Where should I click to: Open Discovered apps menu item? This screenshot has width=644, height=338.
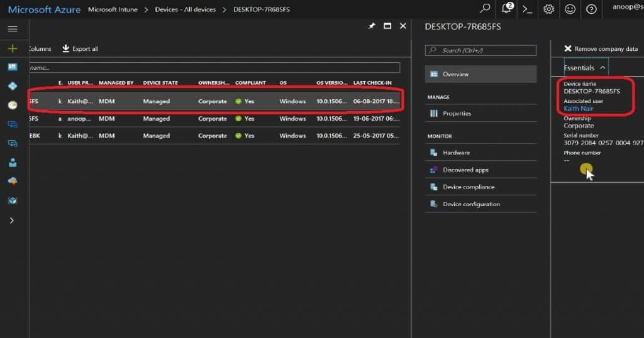(x=480, y=170)
